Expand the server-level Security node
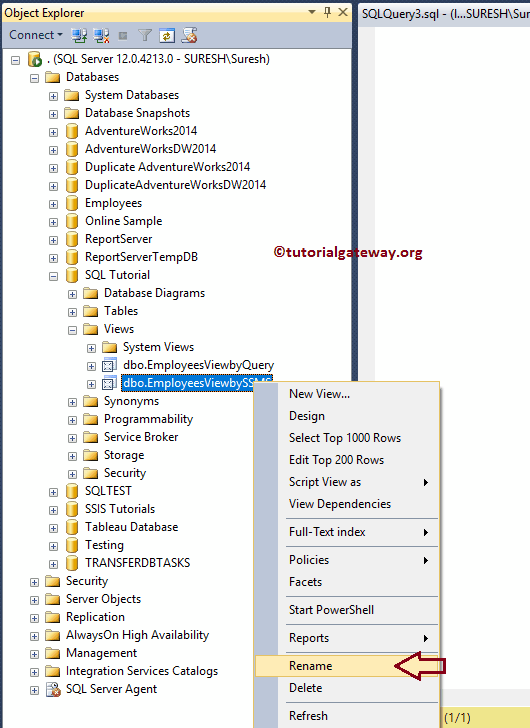 (x=34, y=582)
